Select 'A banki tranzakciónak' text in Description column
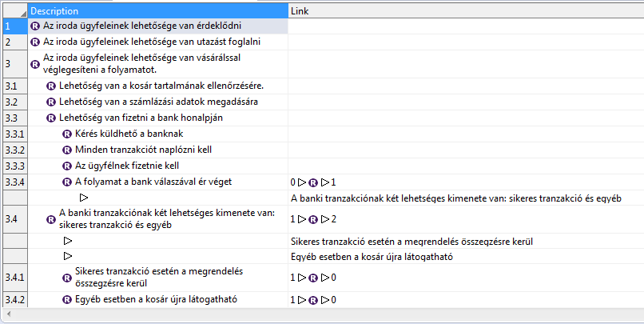The height and width of the screenshot is (324, 644). [x=167, y=219]
